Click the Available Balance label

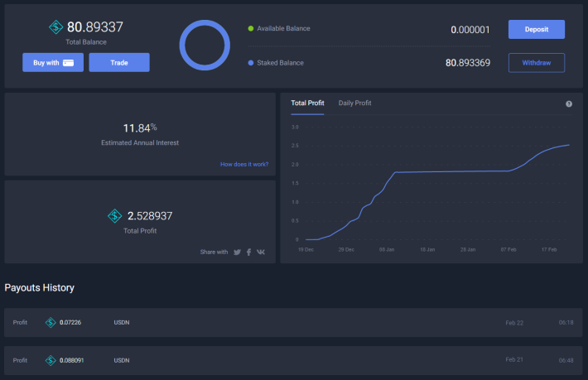click(x=283, y=28)
